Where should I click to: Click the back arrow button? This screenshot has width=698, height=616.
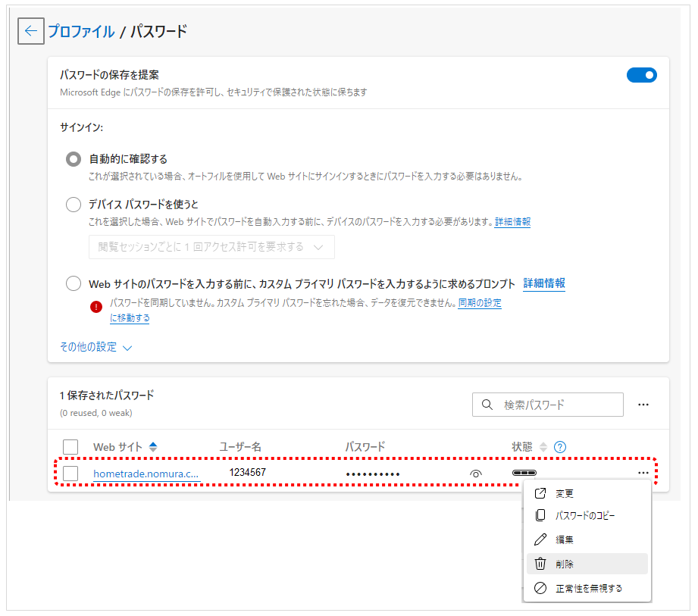(x=31, y=31)
